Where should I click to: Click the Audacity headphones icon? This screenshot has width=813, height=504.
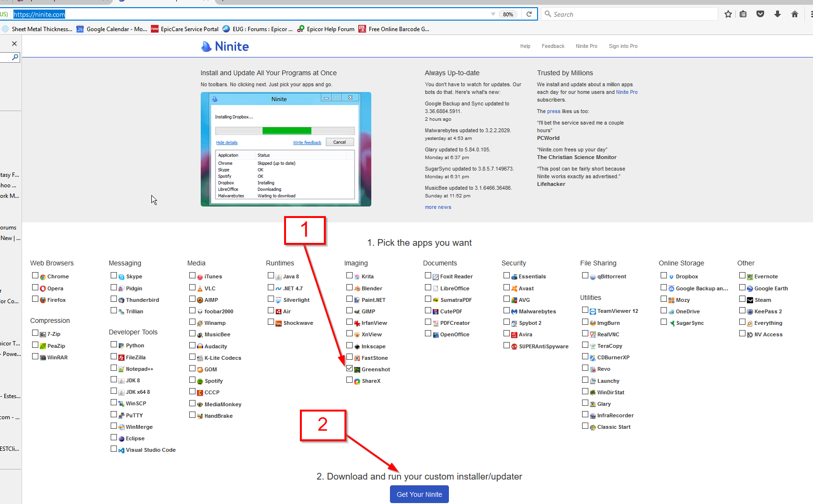click(x=200, y=346)
